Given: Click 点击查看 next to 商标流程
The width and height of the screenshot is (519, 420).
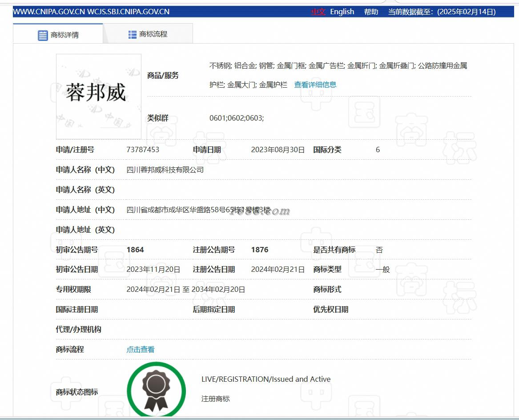Looking at the screenshot, I should pyautogui.click(x=141, y=349).
